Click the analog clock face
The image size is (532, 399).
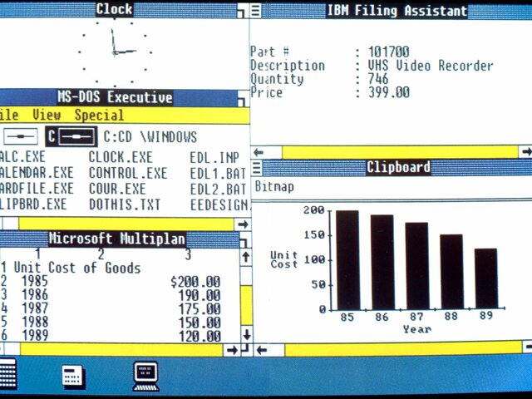[115, 52]
